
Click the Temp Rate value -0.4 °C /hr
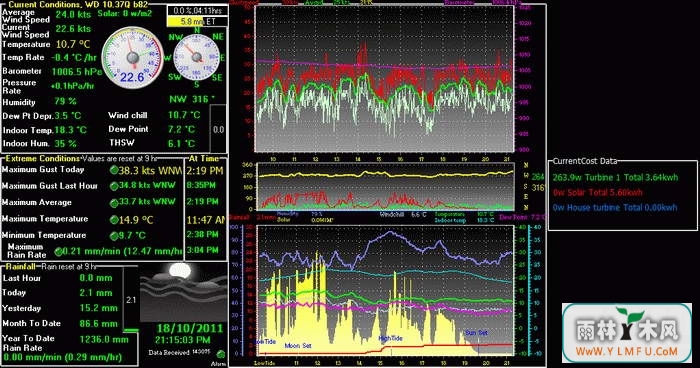pos(74,58)
